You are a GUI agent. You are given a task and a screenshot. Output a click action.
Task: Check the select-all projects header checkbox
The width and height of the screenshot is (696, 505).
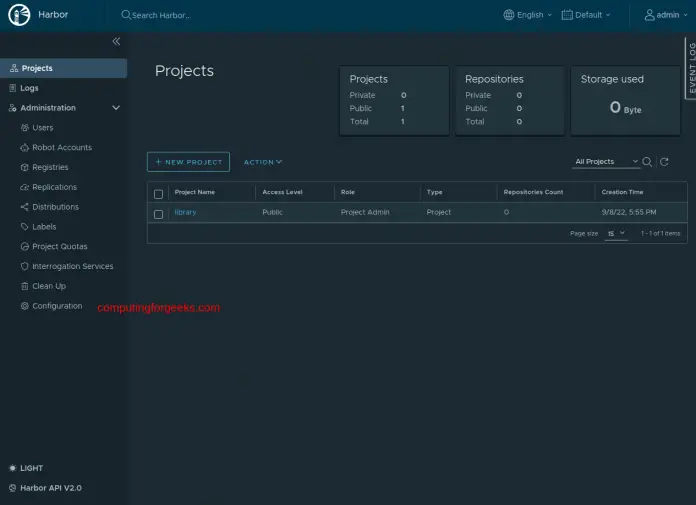(x=158, y=193)
